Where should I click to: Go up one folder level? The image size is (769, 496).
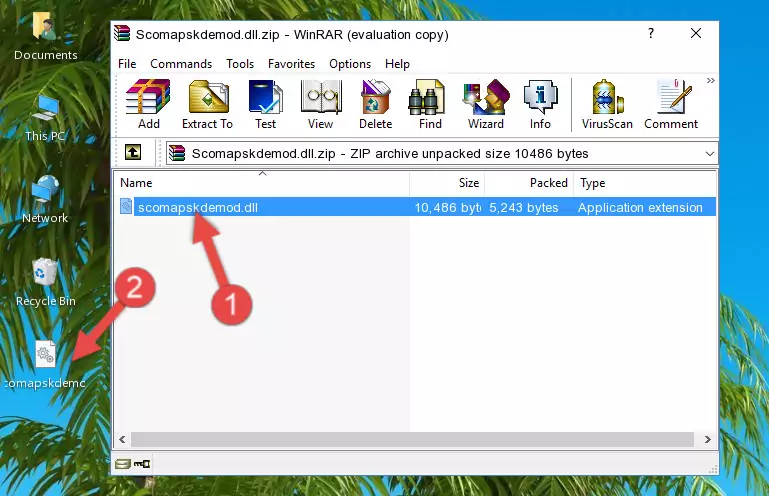pos(133,153)
